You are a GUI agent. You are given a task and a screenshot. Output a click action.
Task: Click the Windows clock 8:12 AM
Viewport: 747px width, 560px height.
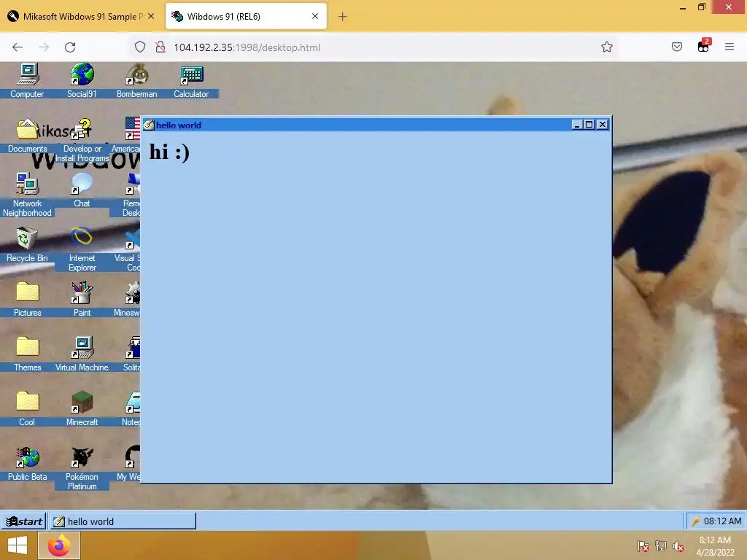click(715, 546)
